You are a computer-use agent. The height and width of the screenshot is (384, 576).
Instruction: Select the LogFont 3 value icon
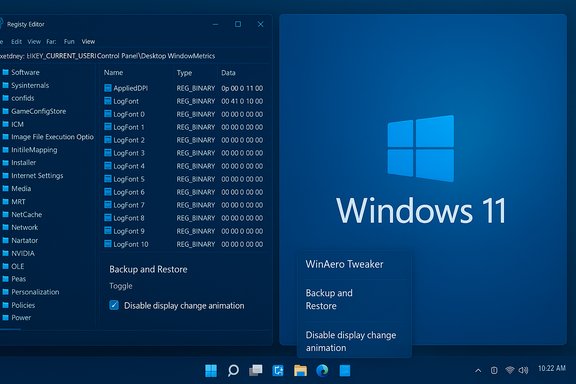(108, 153)
